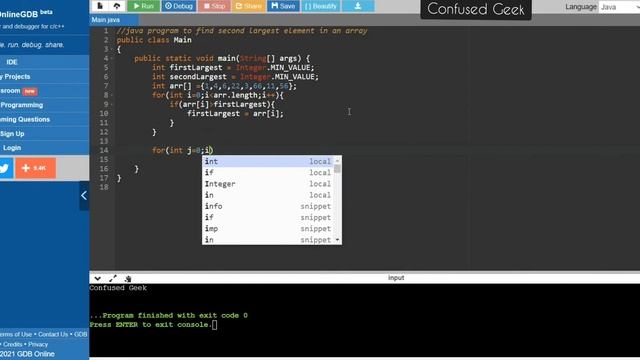Click the Stop button
The height and width of the screenshot is (360, 640).
coord(214,6)
